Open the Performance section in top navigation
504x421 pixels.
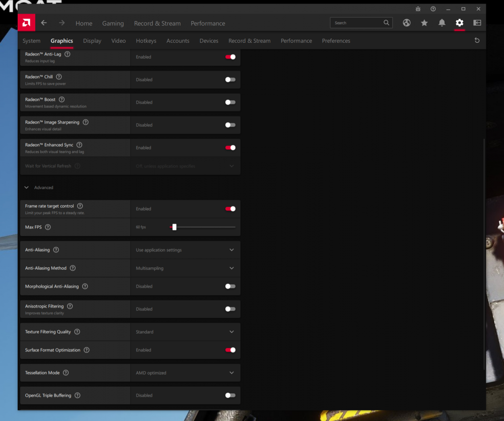click(x=208, y=23)
